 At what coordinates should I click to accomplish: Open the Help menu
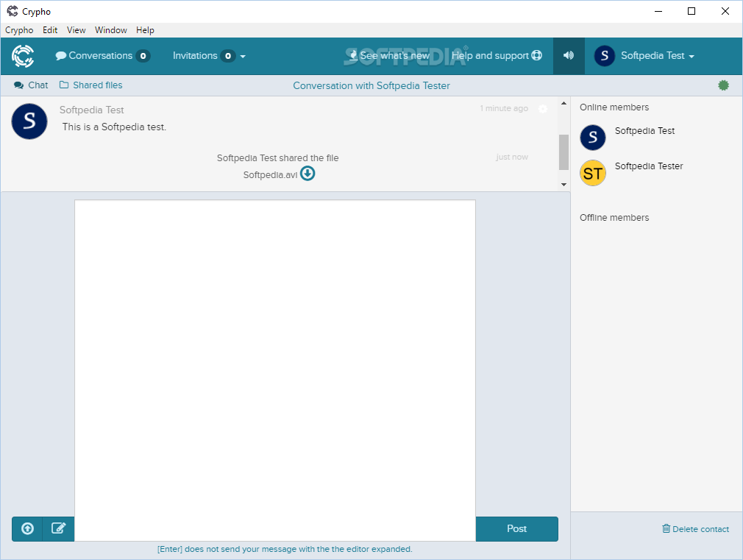(145, 30)
